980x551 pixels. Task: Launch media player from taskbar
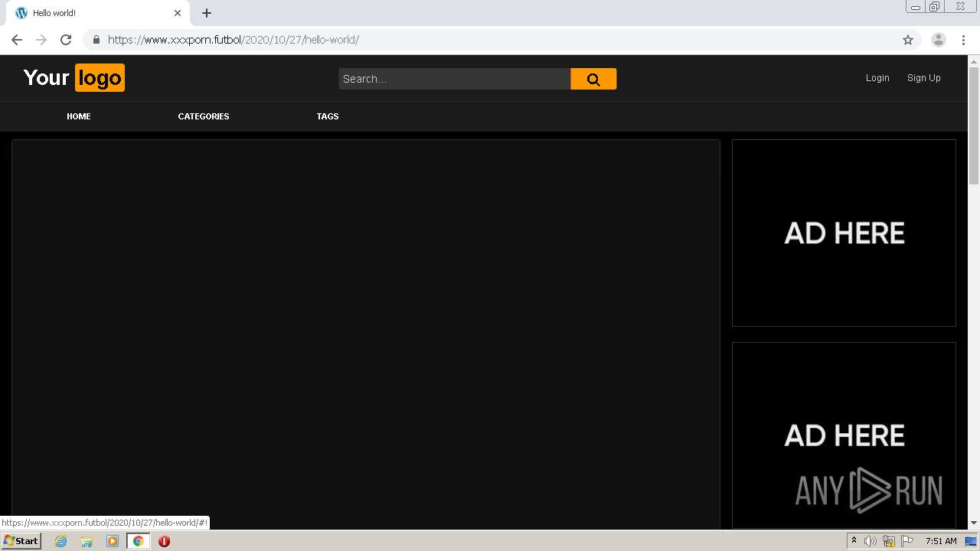113,541
